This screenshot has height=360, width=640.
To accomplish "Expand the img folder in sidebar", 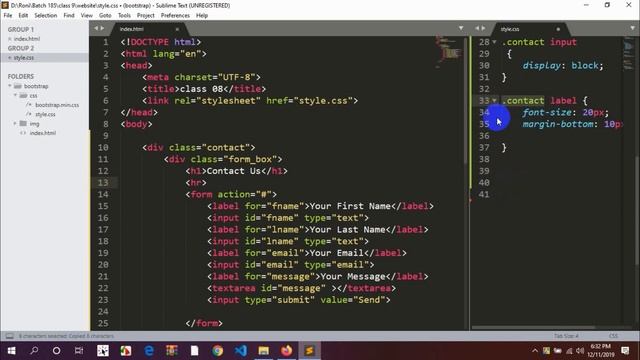I will 15,123.
